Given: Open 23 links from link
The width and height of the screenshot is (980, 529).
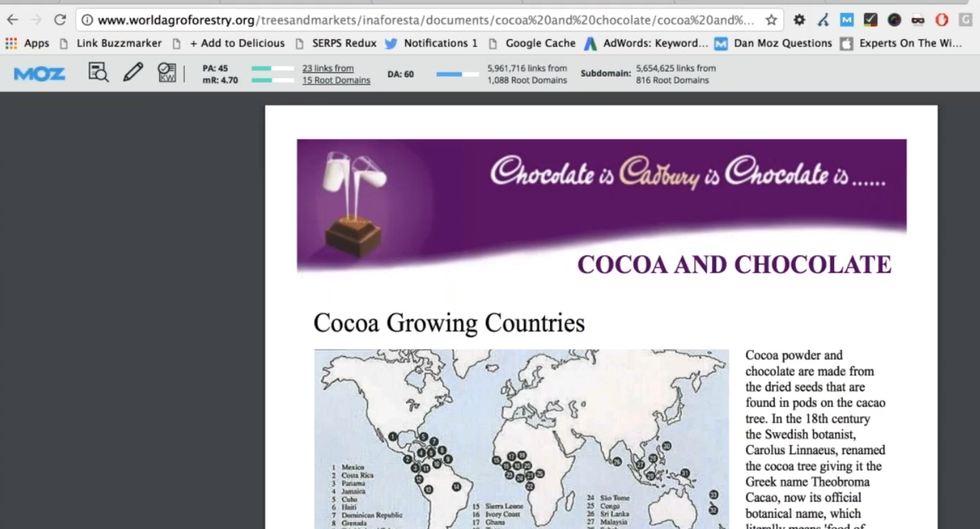Looking at the screenshot, I should (328, 68).
